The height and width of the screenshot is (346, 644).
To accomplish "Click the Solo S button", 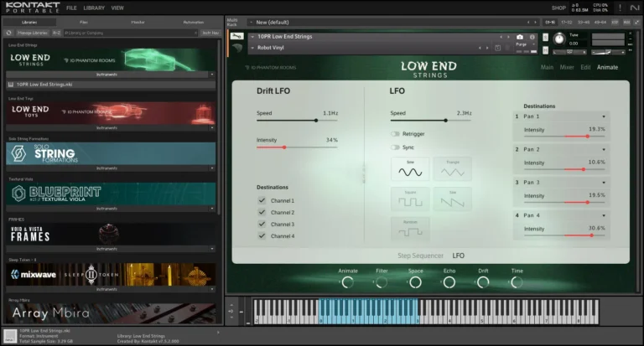I will (x=545, y=38).
